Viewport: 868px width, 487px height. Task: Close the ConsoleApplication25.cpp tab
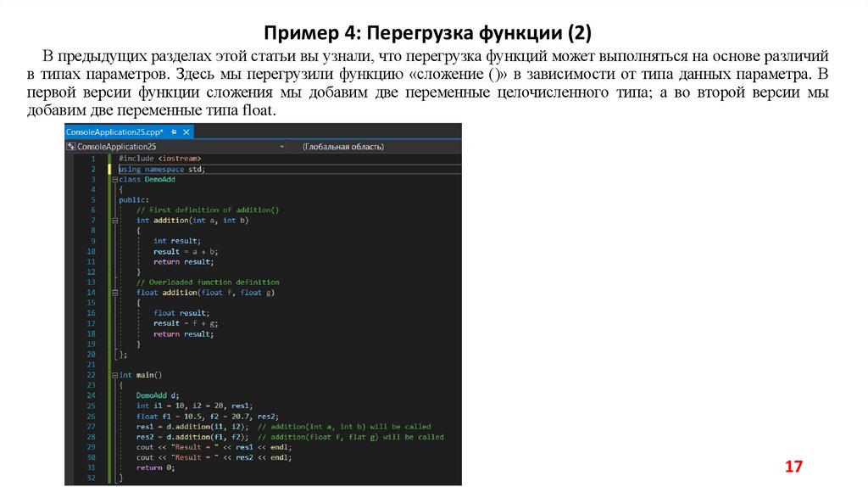coord(186,132)
